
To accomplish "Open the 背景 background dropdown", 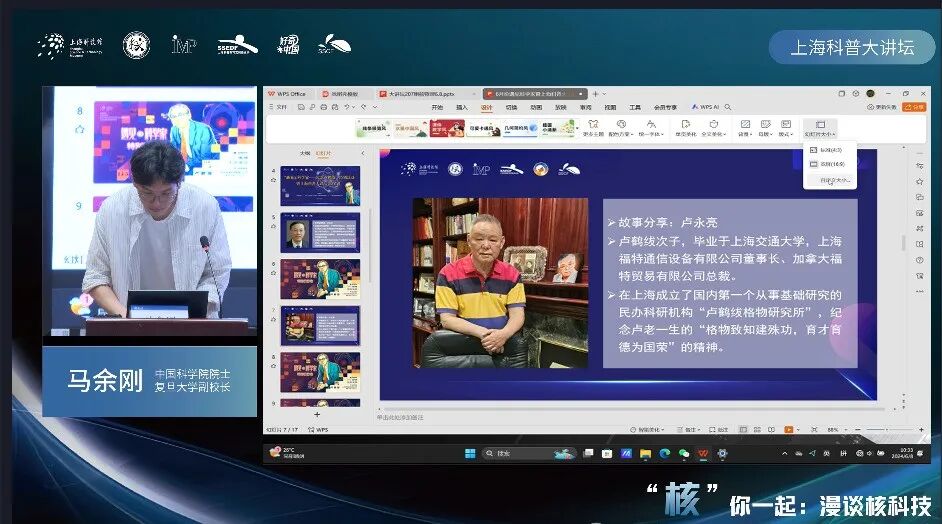I will point(745,127).
